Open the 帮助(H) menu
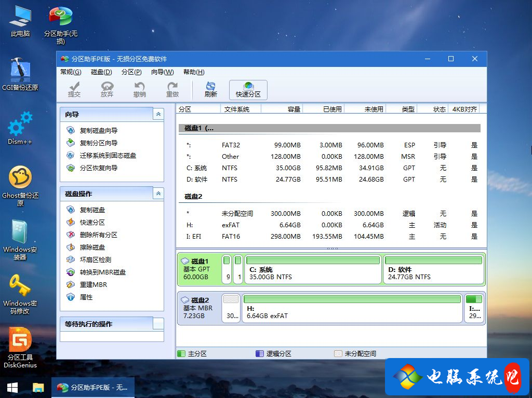The image size is (532, 398). coord(193,72)
